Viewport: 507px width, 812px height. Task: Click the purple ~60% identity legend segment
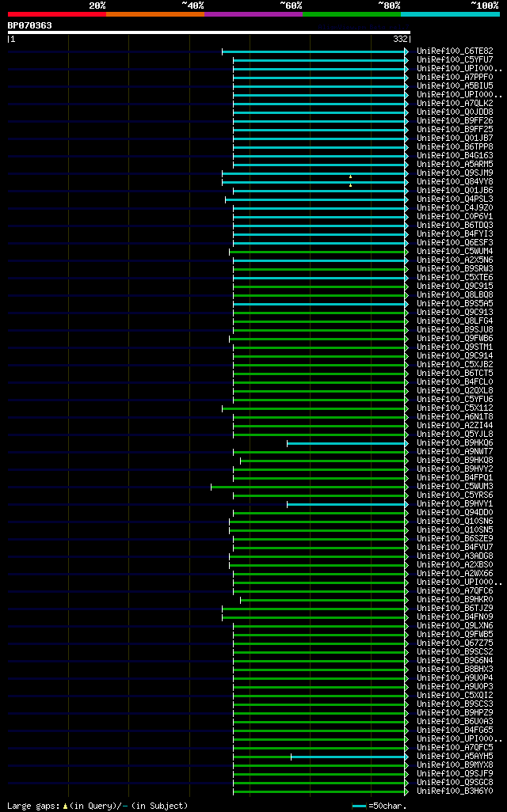[253, 14]
